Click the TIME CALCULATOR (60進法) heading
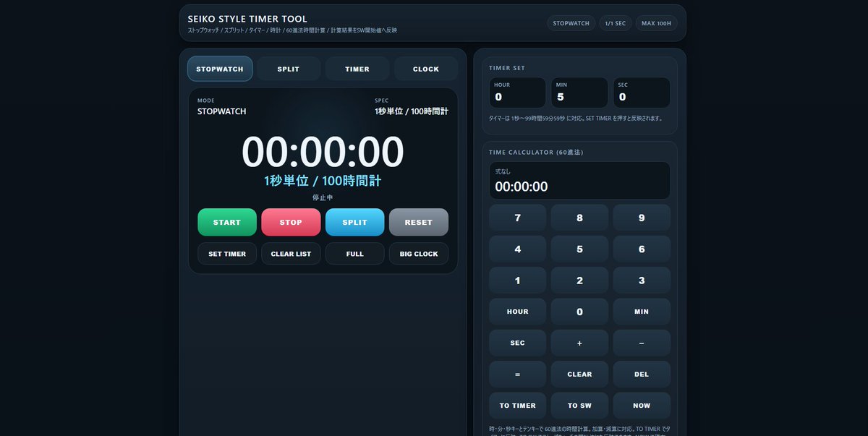The width and height of the screenshot is (868, 436). (536, 153)
